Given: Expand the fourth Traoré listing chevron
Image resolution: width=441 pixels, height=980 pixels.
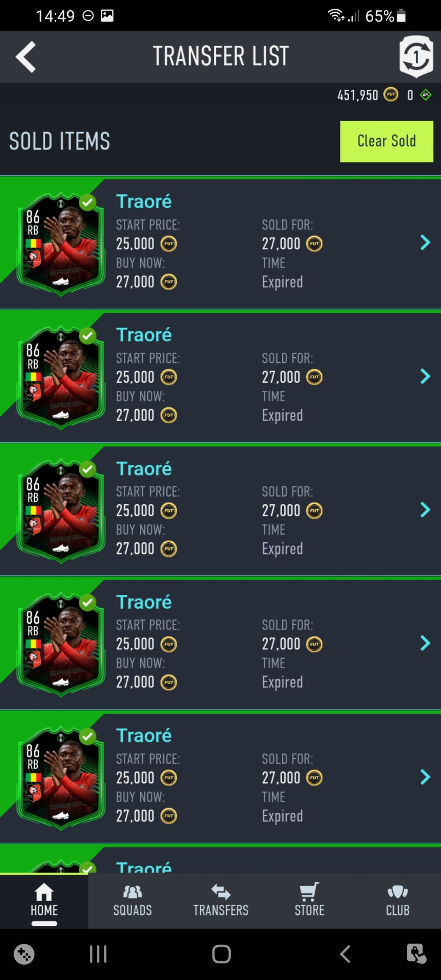Looking at the screenshot, I should point(425,643).
